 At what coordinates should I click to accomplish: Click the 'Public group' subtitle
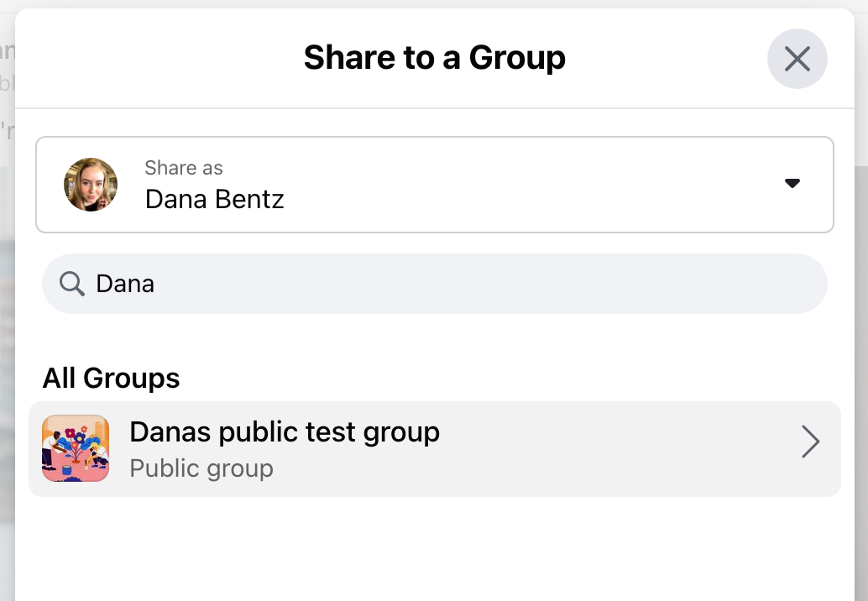(x=201, y=468)
